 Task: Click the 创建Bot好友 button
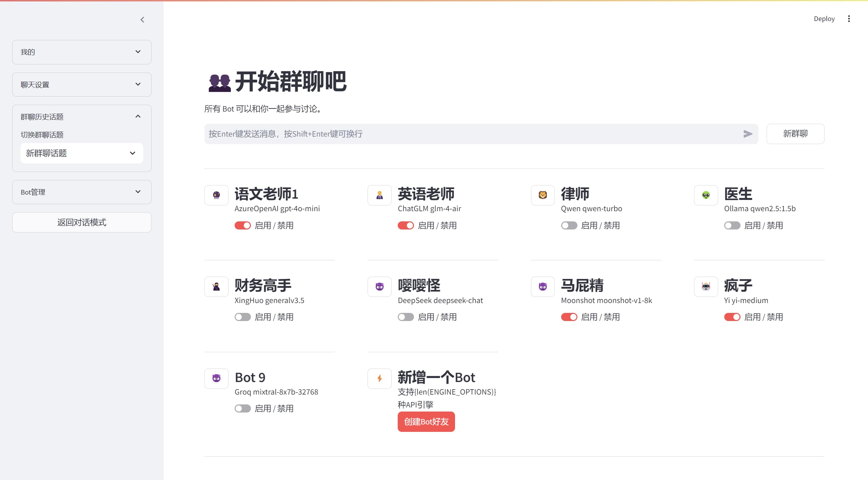click(x=426, y=422)
